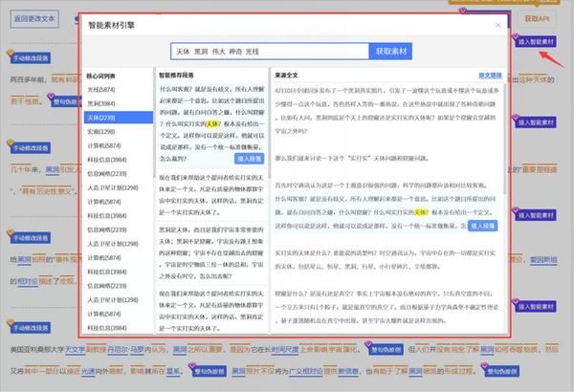This screenshot has height=392, width=574.
Task: Click the 核心词列表 scrollbar
Action: (154, 120)
